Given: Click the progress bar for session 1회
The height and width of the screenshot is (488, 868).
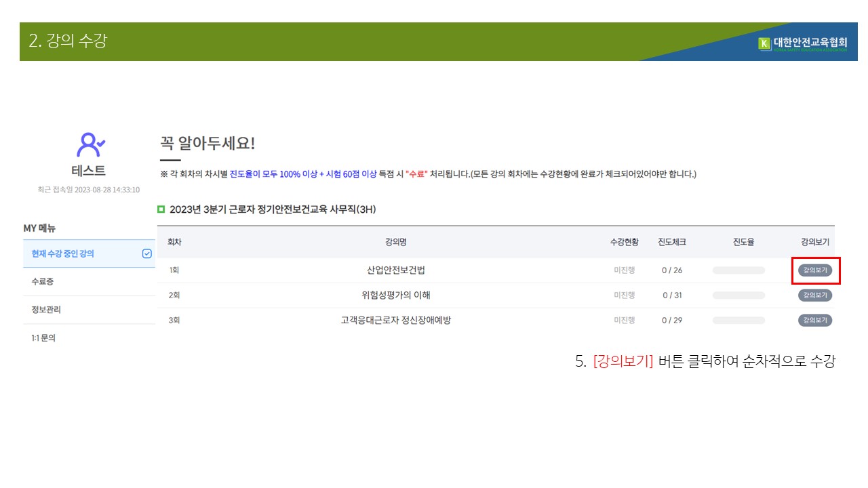Looking at the screenshot, I should click(738, 270).
